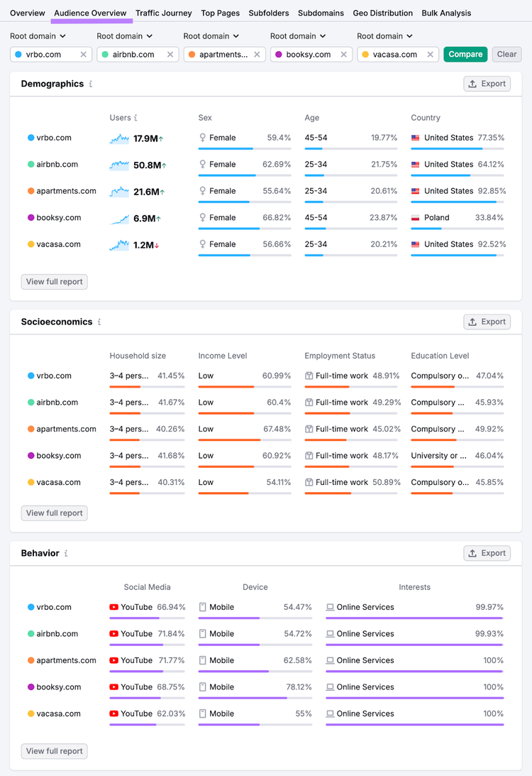This screenshot has height=776, width=532.
Task: Click airbnb.com row label in Demographics
Action: (57, 165)
